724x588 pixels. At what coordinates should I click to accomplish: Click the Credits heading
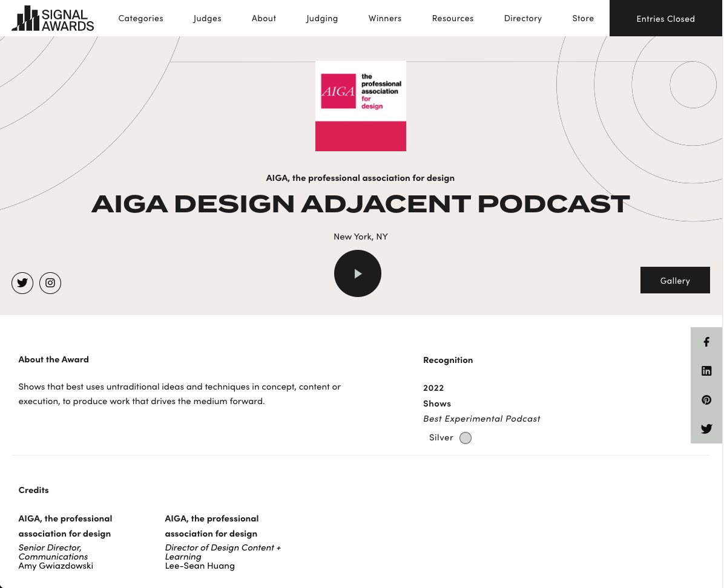point(34,490)
